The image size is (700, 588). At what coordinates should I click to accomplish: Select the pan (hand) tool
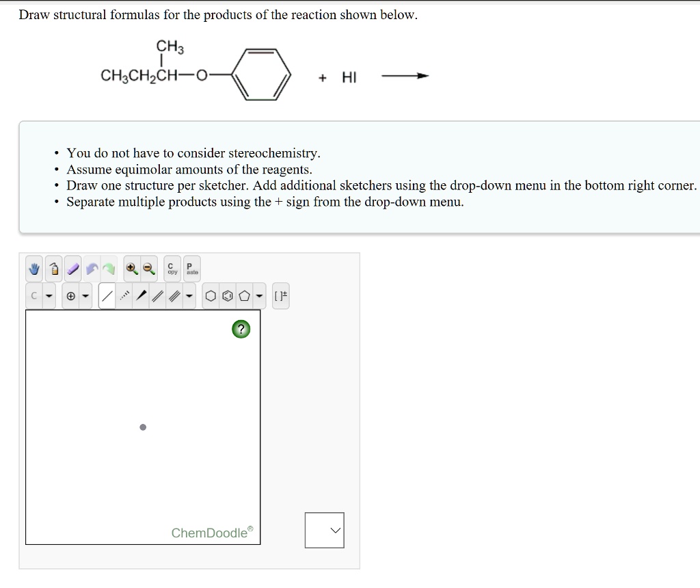tap(33, 268)
